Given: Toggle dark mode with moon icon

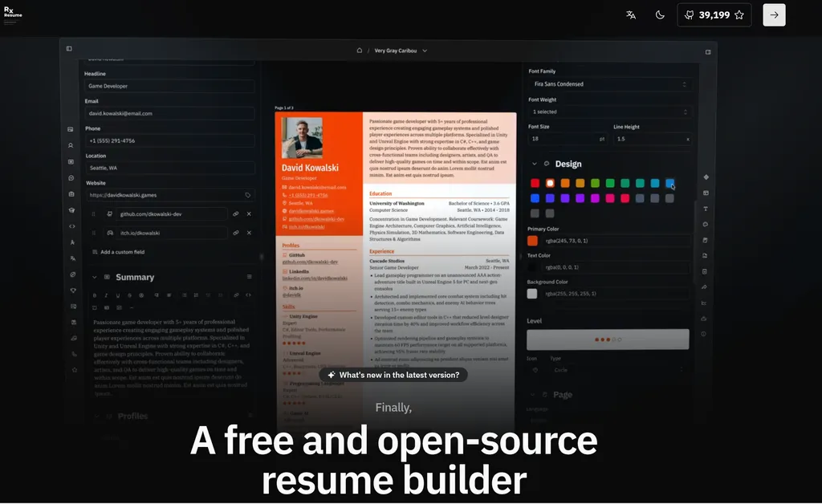Looking at the screenshot, I should pyautogui.click(x=660, y=15).
